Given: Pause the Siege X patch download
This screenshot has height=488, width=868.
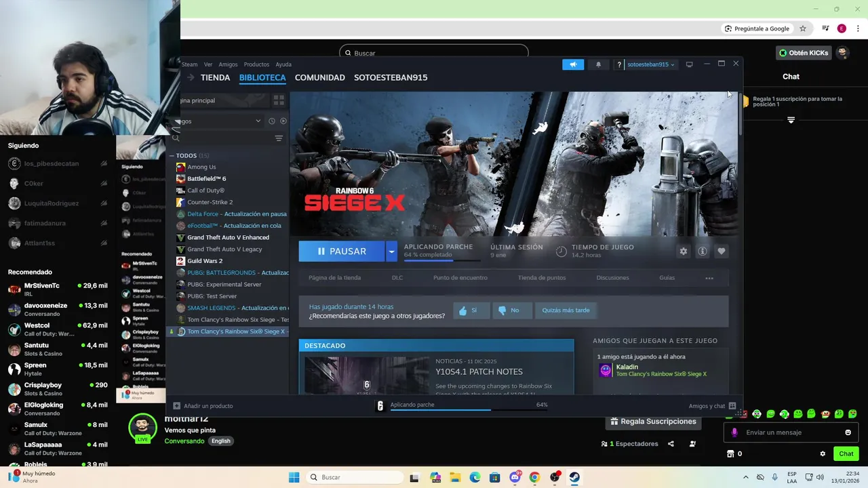Looking at the screenshot, I should click(342, 251).
